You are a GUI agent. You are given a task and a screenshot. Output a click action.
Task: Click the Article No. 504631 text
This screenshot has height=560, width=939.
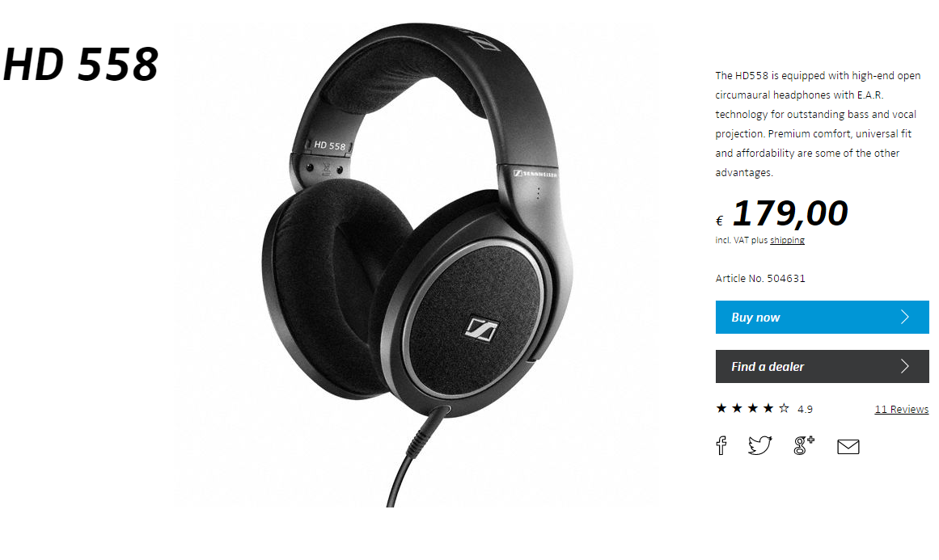point(760,278)
